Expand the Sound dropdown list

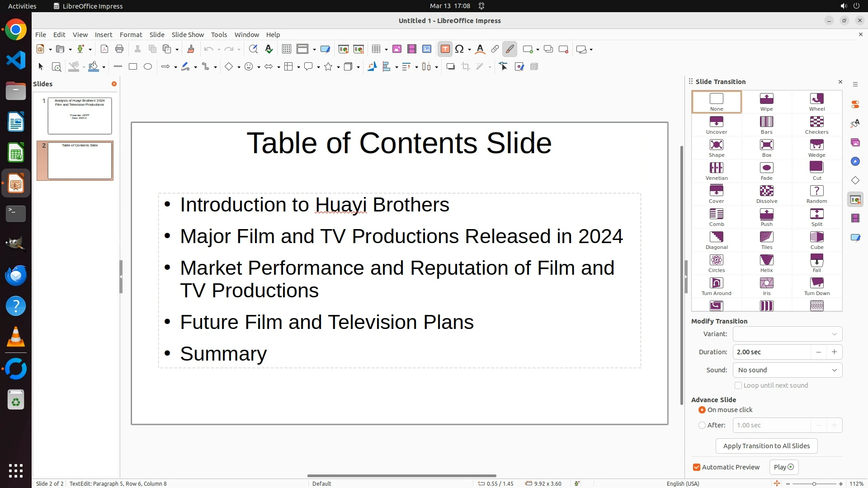787,370
